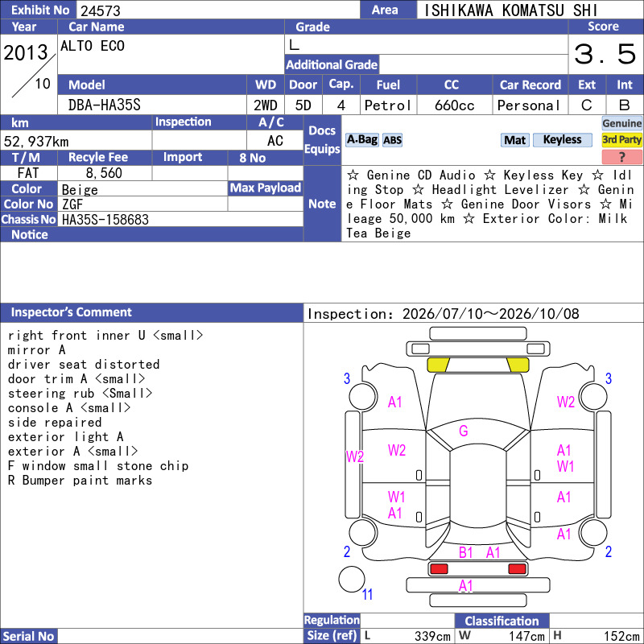
Task: Click the left yellow headlight on the diagram
Action: tap(438, 365)
